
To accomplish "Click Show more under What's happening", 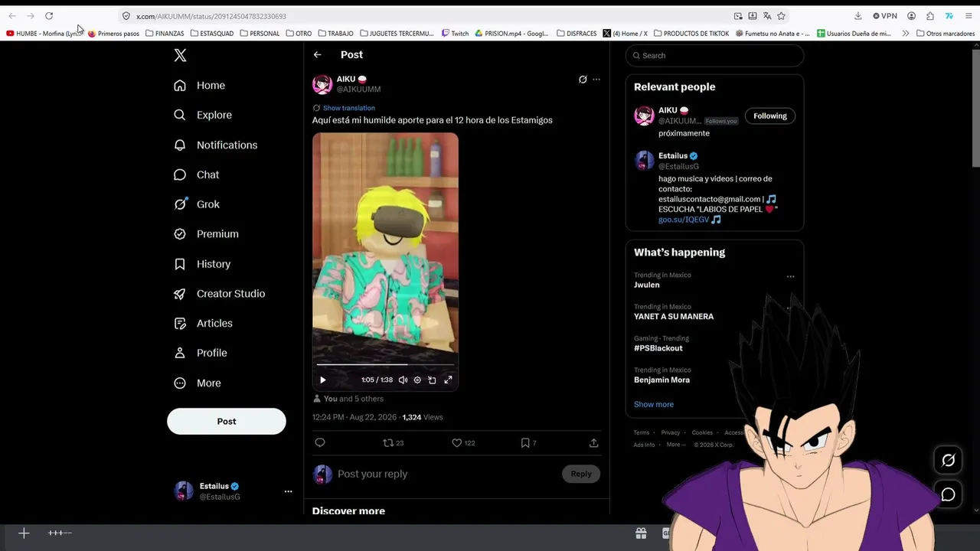I will pyautogui.click(x=654, y=405).
